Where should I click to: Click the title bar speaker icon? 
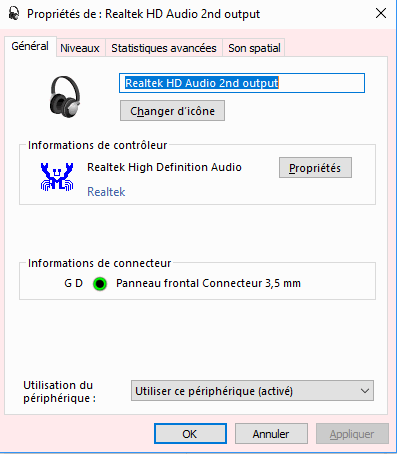coord(14,14)
